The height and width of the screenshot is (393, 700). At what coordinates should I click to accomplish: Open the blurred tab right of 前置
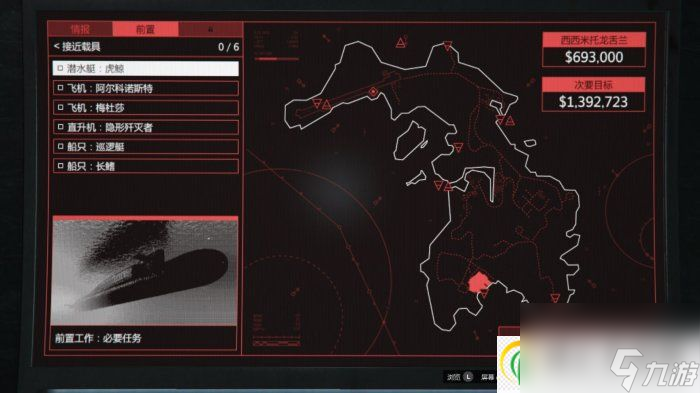(x=210, y=29)
